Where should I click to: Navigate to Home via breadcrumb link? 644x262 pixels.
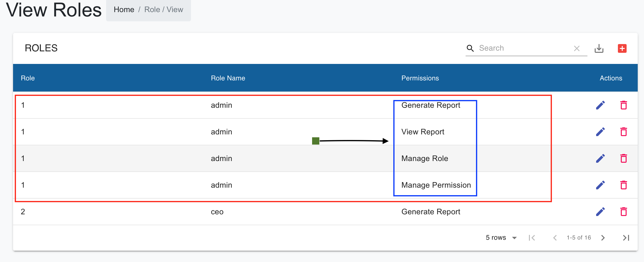pos(124,9)
